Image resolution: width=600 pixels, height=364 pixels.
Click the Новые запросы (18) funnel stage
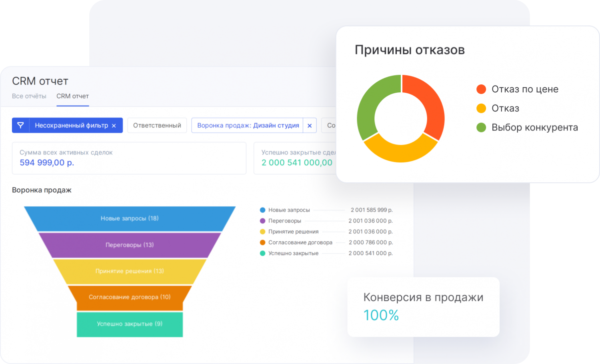(130, 218)
